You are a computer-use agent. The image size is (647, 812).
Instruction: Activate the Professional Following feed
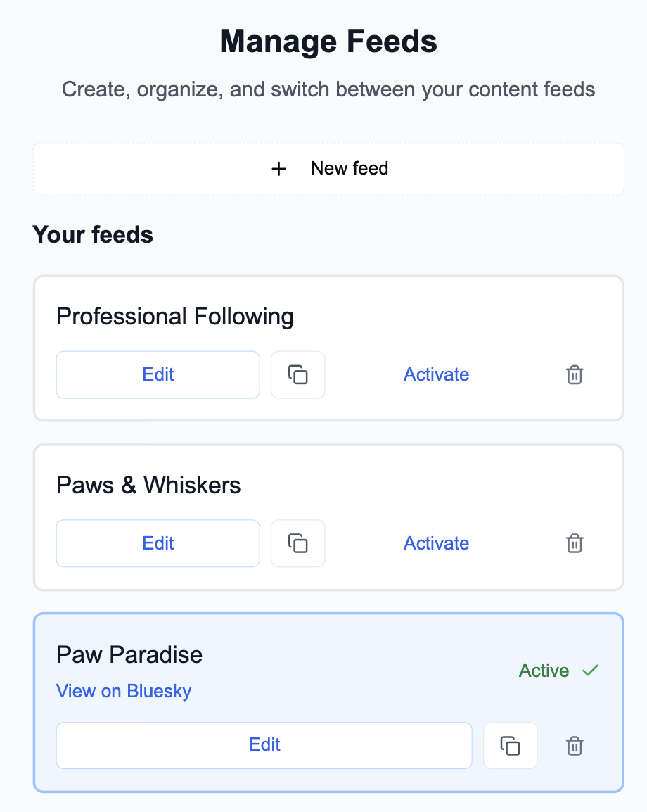[436, 374]
